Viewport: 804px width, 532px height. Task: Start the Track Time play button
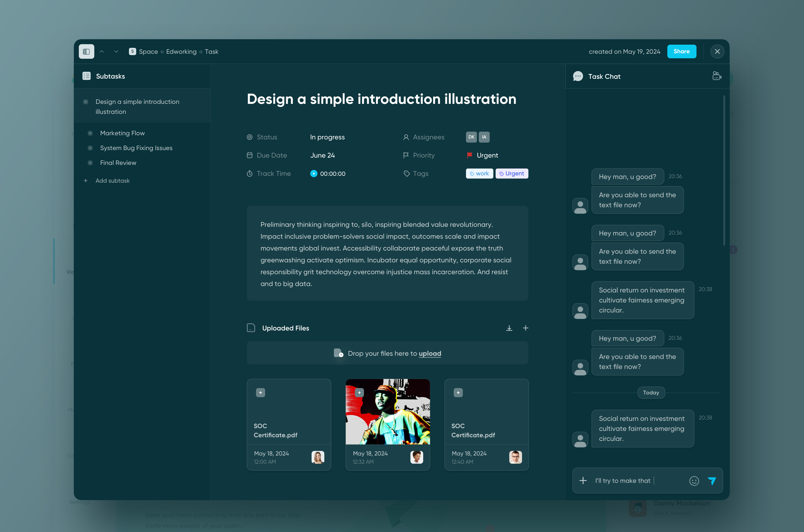coord(313,174)
